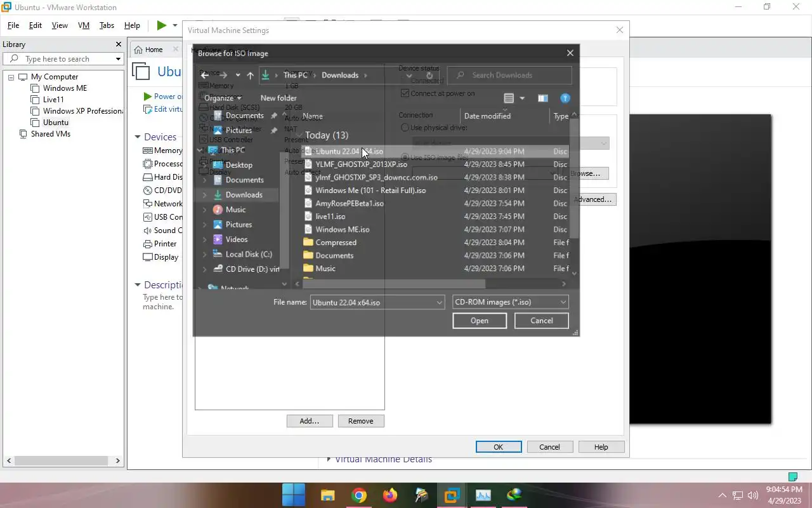Viewport: 812px width, 508px height.
Task: Click the Display device icon in VMware
Action: (148, 257)
